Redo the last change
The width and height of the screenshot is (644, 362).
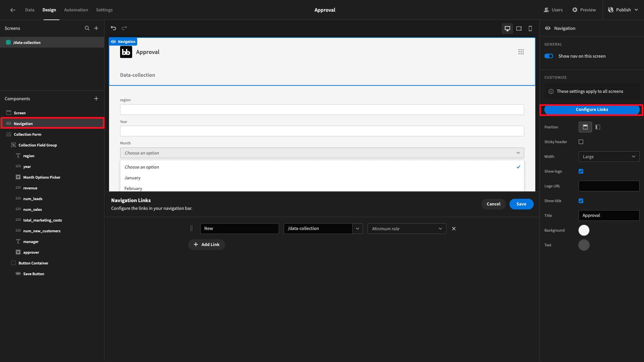pyautogui.click(x=124, y=28)
